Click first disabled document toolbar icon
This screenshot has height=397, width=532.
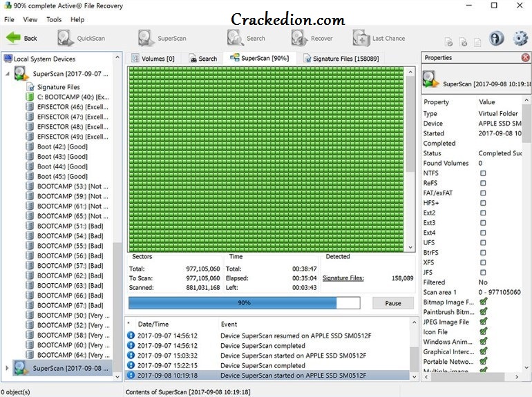point(448,42)
